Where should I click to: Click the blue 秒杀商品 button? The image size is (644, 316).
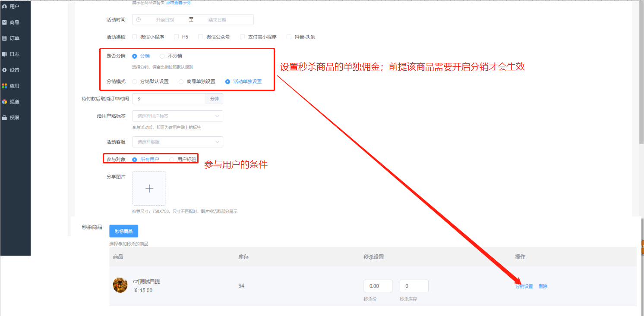tap(124, 231)
